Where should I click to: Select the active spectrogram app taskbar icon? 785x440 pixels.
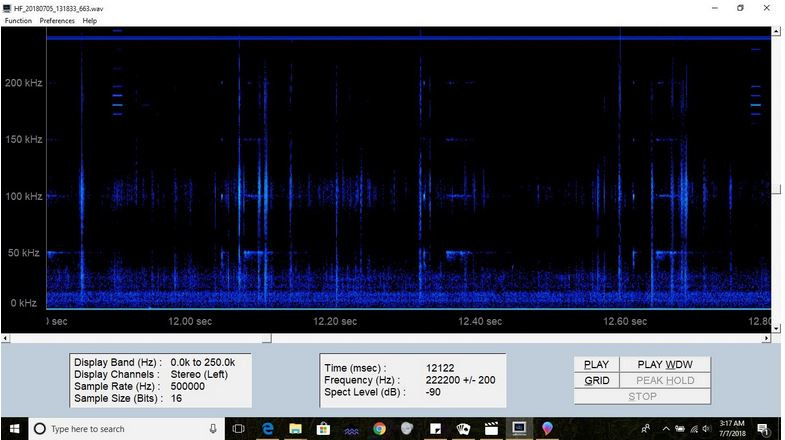[x=519, y=429]
